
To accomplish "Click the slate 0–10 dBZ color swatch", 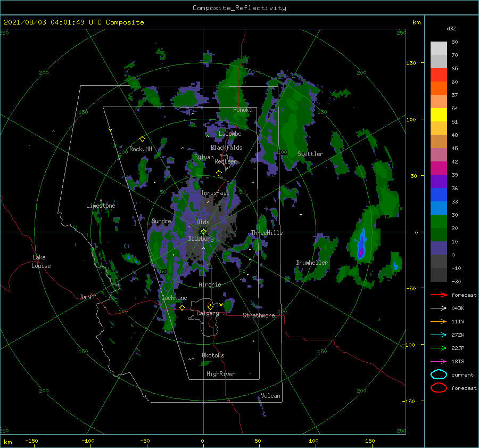I will click(439, 248).
